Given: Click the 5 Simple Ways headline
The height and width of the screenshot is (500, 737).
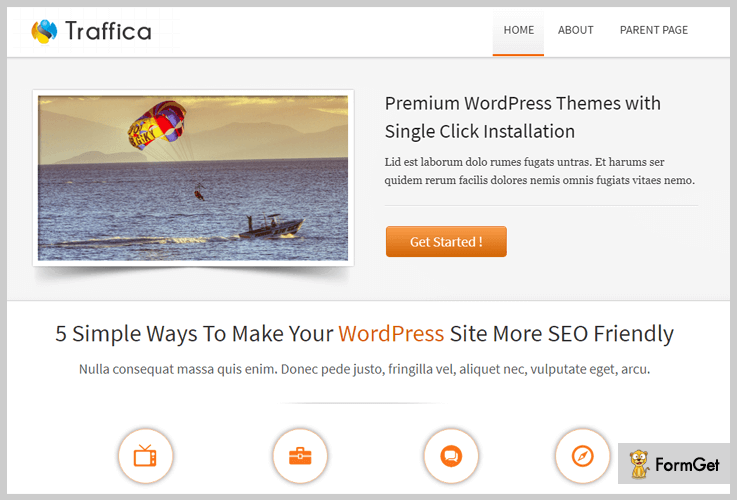Looking at the screenshot, I should pyautogui.click(x=364, y=334).
